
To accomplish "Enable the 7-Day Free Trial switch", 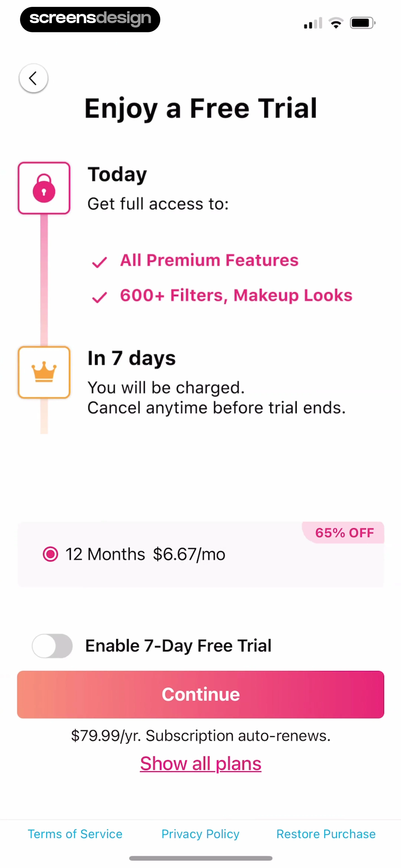I will click(52, 646).
